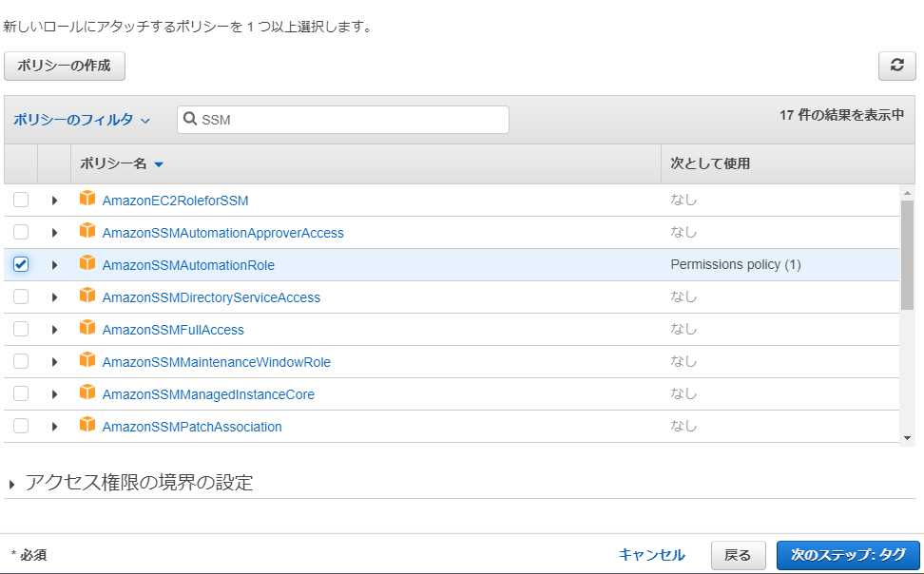Click the 次として使用 column header
Screen dimensions: 924x574
pos(710,163)
